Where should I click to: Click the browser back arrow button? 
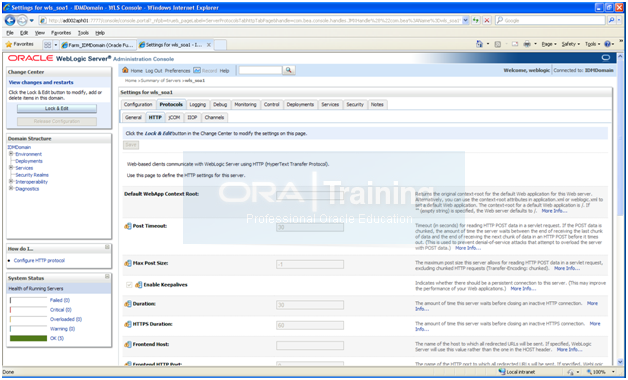point(10,20)
